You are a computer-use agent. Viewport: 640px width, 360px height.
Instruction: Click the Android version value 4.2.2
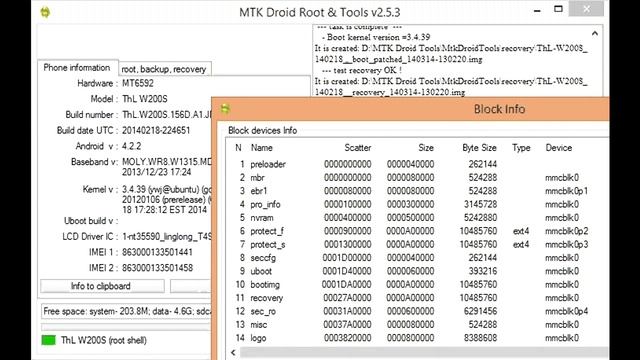tap(131, 146)
